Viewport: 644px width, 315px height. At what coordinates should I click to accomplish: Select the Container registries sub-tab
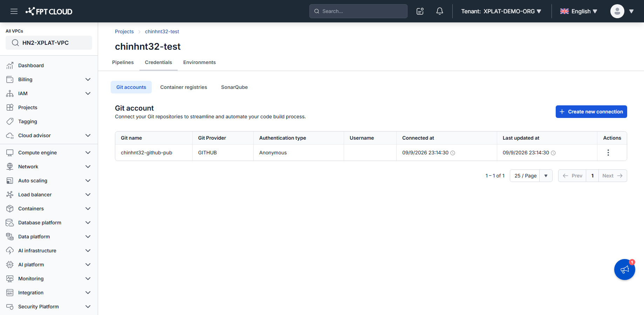click(x=184, y=87)
